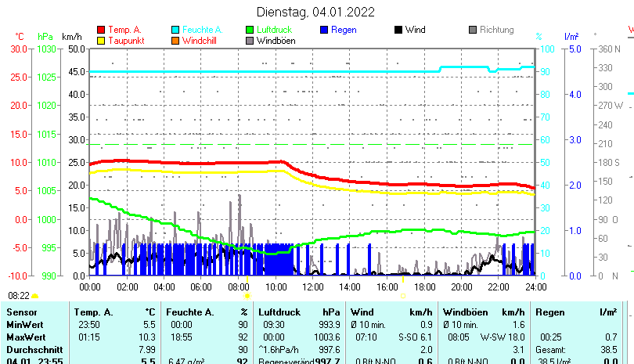Click the km/h axis unit label
Image resolution: width=634 pixels, height=364 pixels.
pyautogui.click(x=70, y=37)
